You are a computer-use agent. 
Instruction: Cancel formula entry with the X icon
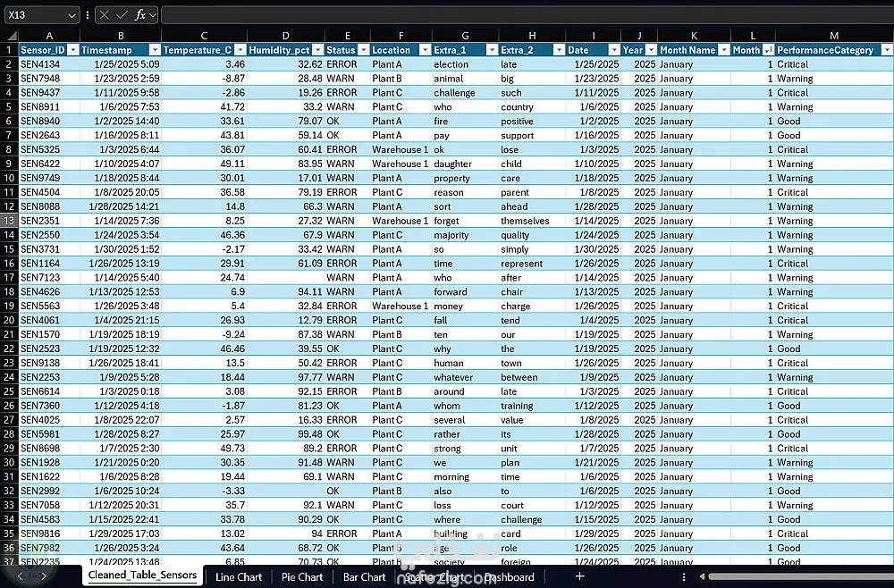104,15
